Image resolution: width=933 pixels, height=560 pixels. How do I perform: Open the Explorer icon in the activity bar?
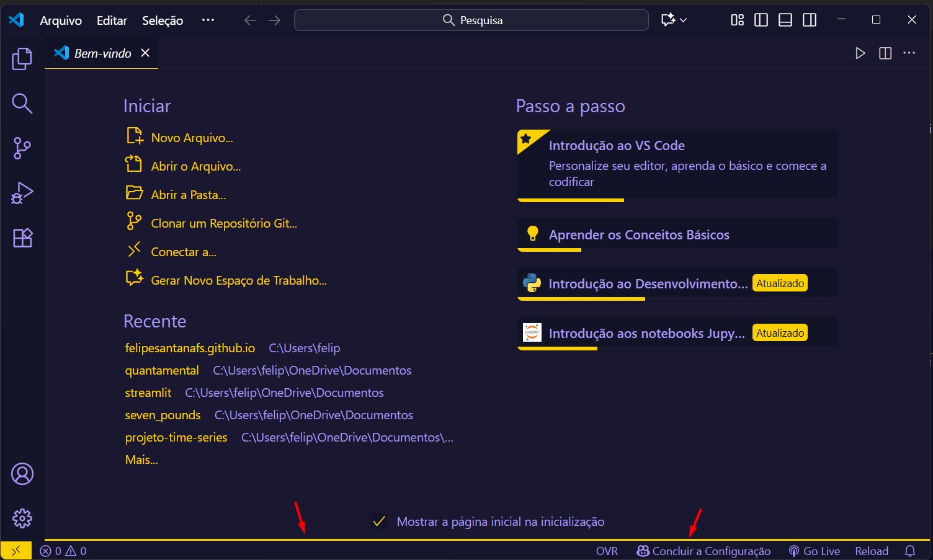pos(22,59)
